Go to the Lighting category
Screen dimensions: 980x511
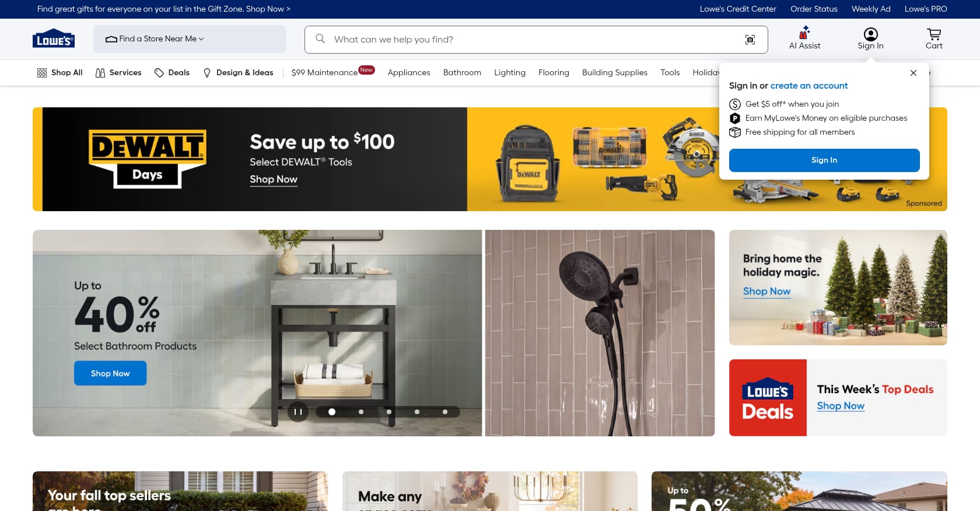(x=510, y=73)
